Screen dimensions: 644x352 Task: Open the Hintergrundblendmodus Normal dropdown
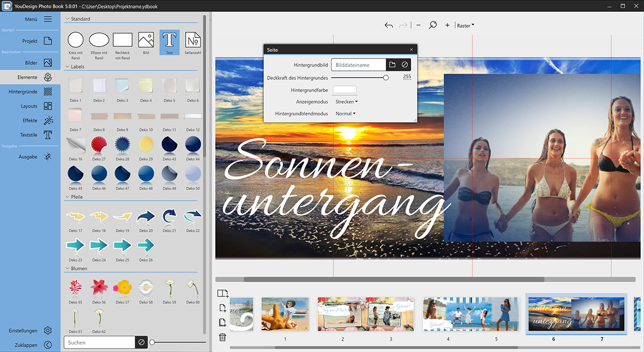[345, 114]
